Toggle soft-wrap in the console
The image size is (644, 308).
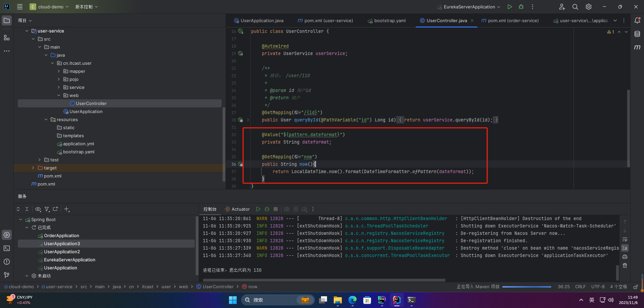pyautogui.click(x=625, y=240)
